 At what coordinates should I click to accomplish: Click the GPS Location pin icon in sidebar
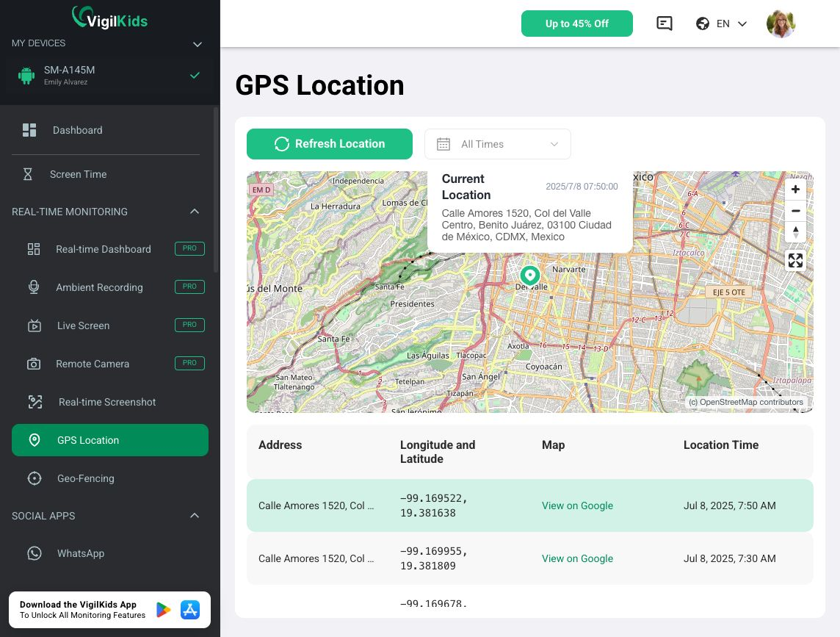pos(35,440)
